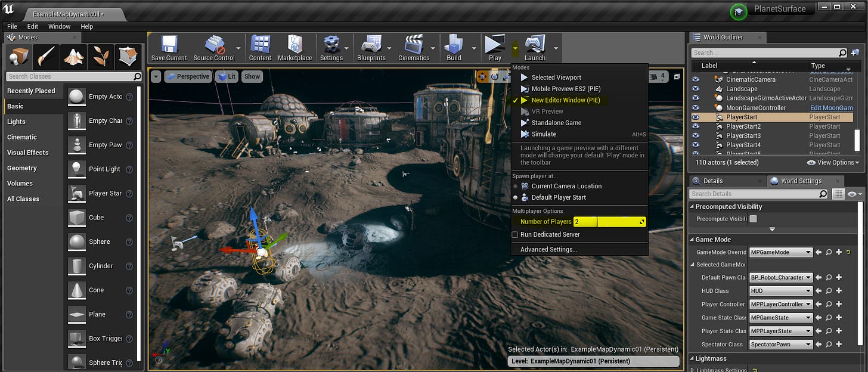Hide the CinematicCamera actor eye icon

pyautogui.click(x=695, y=80)
